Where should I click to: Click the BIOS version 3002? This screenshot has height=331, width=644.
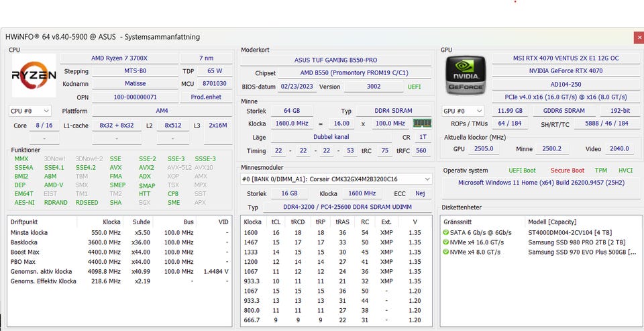pos(374,87)
